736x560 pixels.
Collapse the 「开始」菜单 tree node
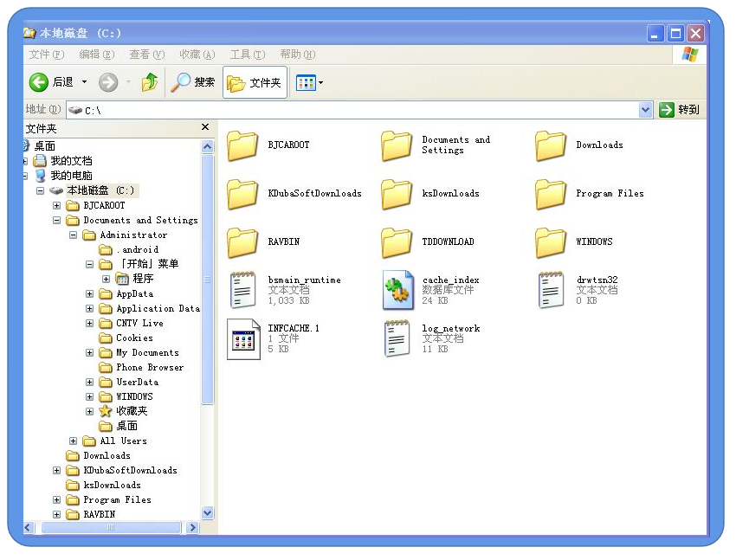click(90, 265)
